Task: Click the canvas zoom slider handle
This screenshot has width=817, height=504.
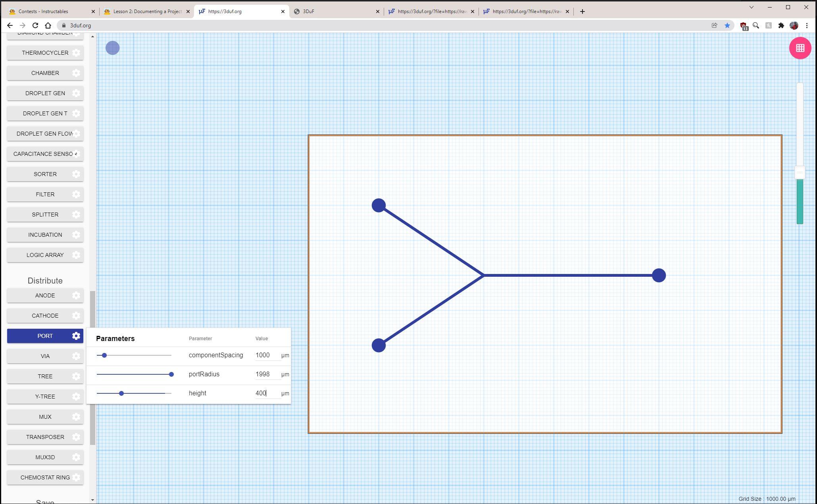Action: (x=800, y=172)
